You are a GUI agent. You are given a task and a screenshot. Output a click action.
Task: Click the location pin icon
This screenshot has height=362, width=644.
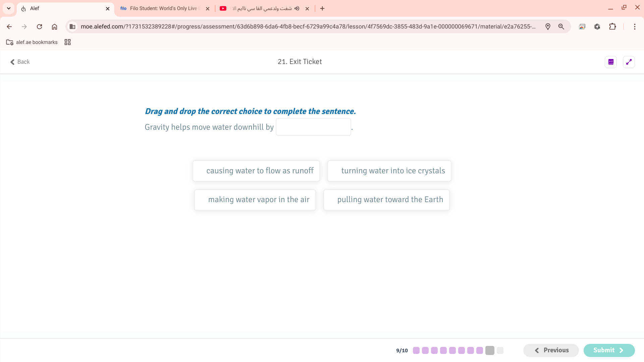tap(548, 26)
